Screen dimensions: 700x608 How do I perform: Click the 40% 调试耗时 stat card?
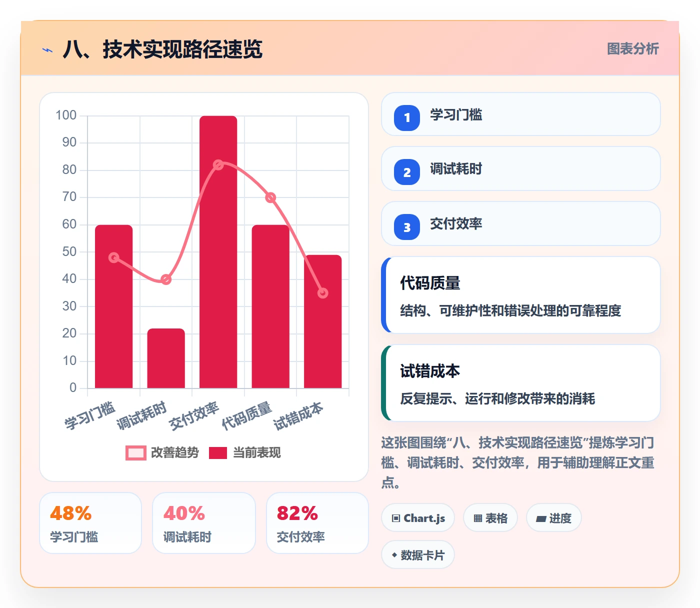[204, 523]
